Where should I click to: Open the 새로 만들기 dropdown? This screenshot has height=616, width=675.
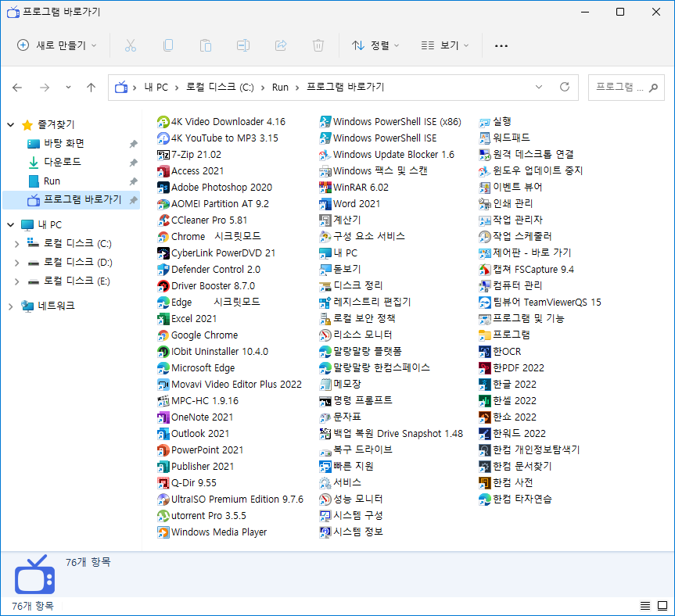57,45
